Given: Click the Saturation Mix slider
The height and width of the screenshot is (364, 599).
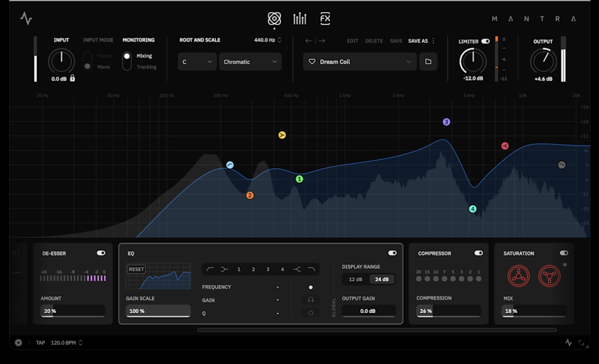Looking at the screenshot, I should (x=534, y=311).
